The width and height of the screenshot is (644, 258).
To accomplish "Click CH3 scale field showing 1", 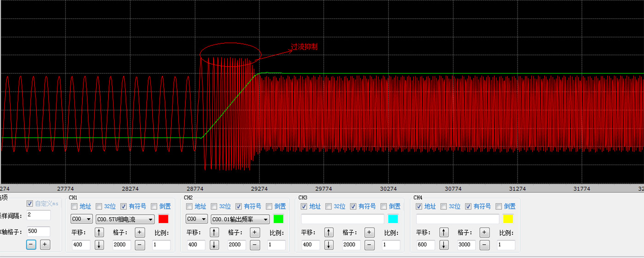I will pos(391,245).
